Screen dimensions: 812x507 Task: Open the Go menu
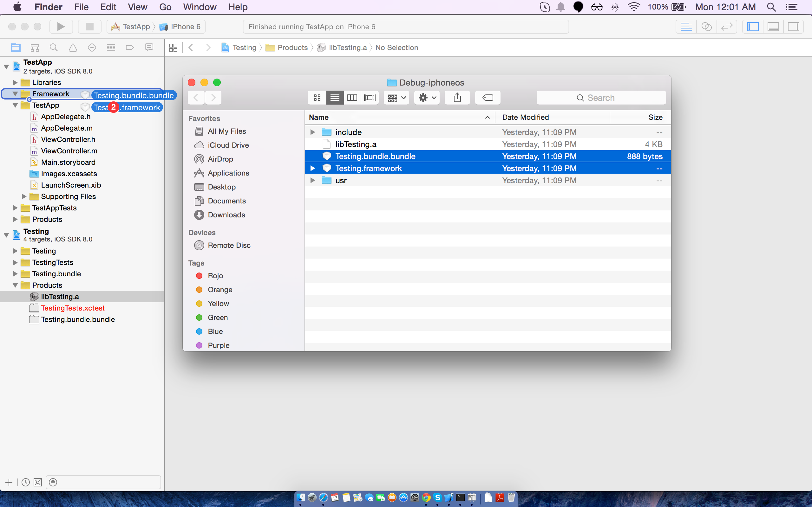click(x=165, y=7)
